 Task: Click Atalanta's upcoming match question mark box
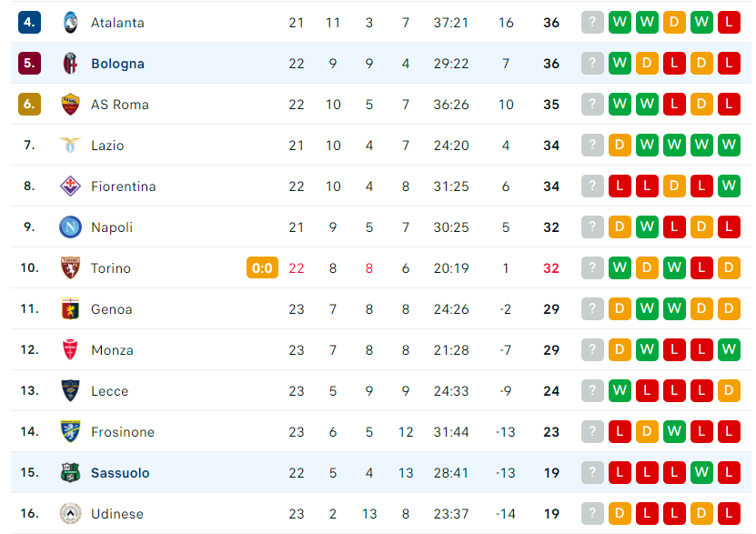pos(592,22)
